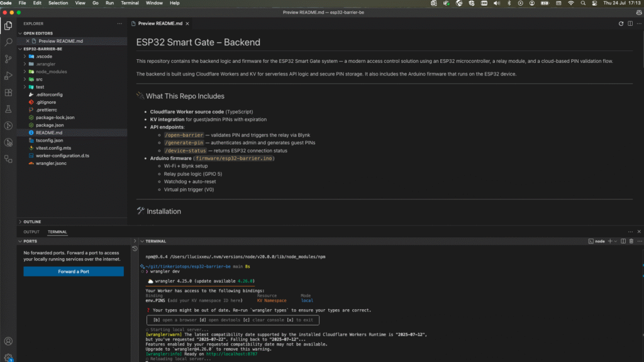Image resolution: width=644 pixels, height=362 pixels.
Task: Open the Go menu
Action: click(x=96, y=3)
